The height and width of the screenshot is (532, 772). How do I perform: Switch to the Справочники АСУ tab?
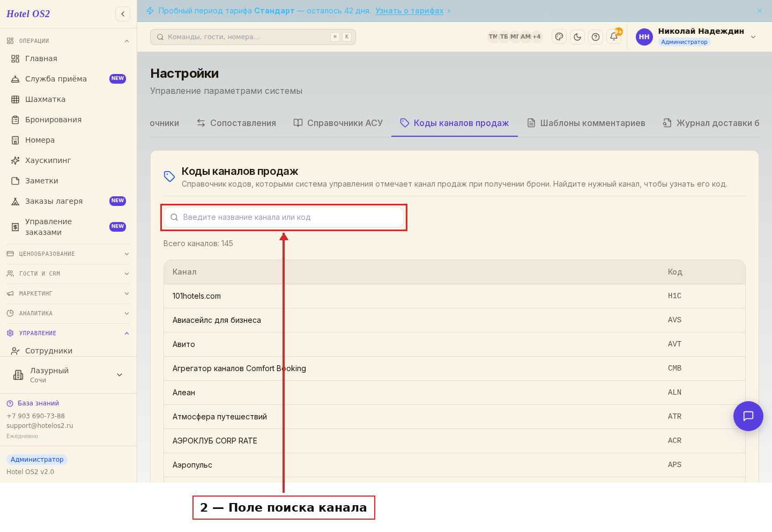[338, 123]
